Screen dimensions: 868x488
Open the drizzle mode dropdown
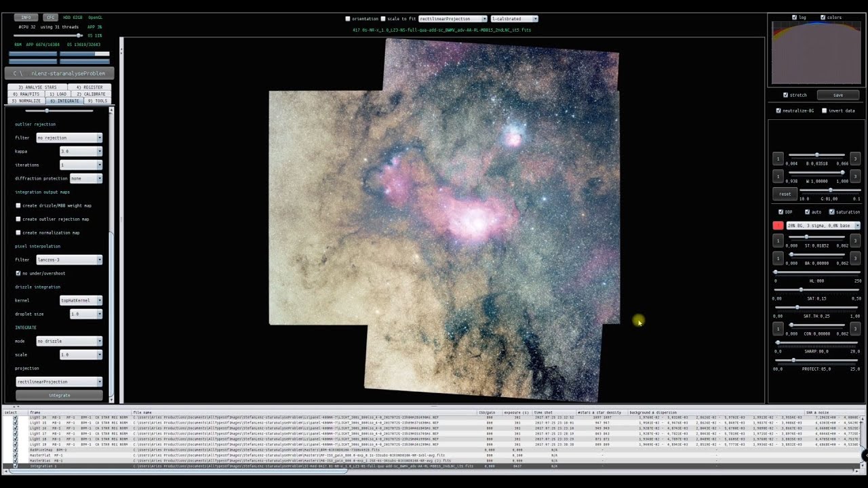pos(69,341)
